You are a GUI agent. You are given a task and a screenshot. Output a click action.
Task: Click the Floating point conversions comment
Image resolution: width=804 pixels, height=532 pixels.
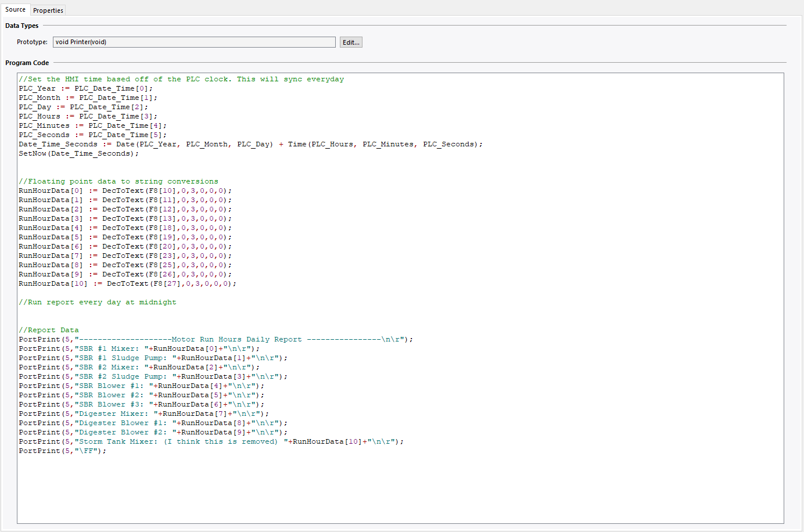coord(118,181)
